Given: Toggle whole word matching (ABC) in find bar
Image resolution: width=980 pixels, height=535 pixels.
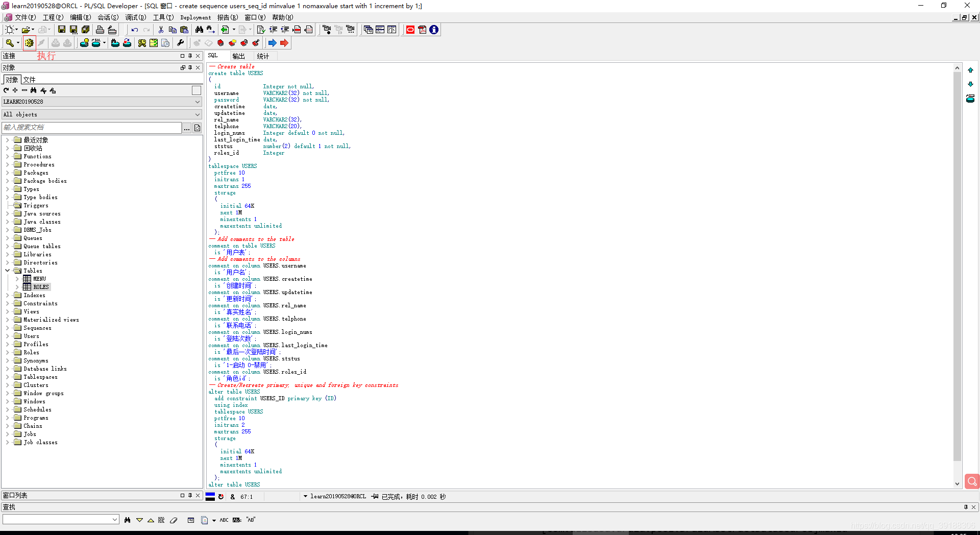Looking at the screenshot, I should [x=224, y=520].
